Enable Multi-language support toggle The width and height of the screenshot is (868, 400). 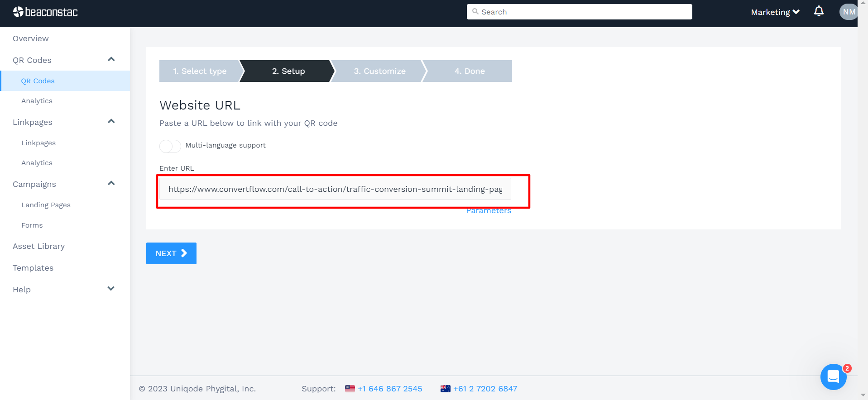click(170, 146)
